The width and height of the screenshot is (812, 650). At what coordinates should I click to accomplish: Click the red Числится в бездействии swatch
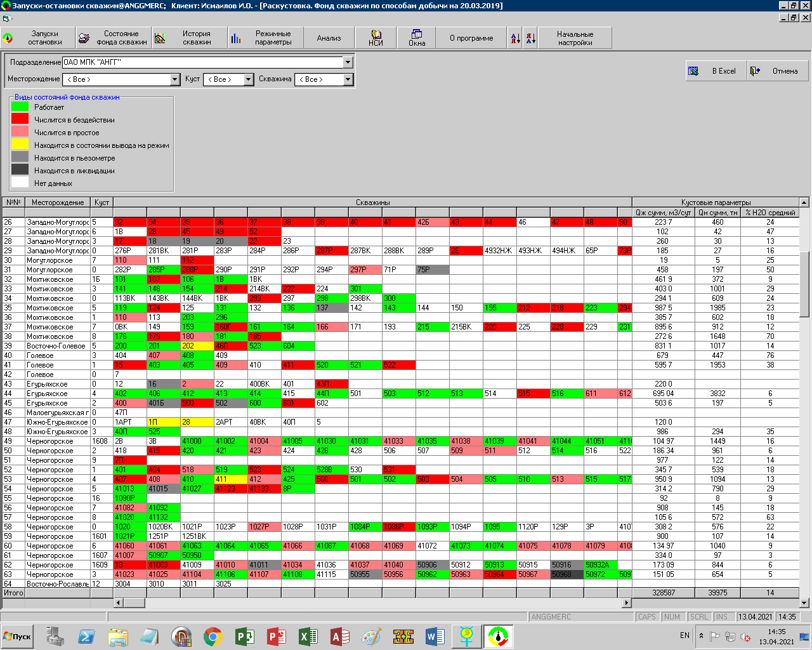[20, 119]
